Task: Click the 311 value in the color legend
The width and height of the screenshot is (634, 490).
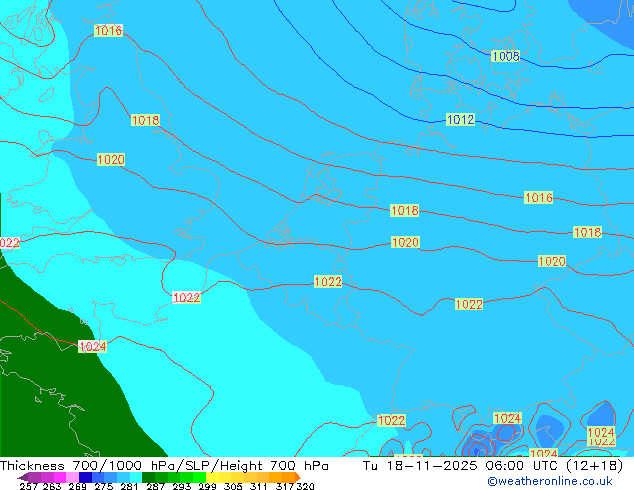Action: [x=259, y=486]
